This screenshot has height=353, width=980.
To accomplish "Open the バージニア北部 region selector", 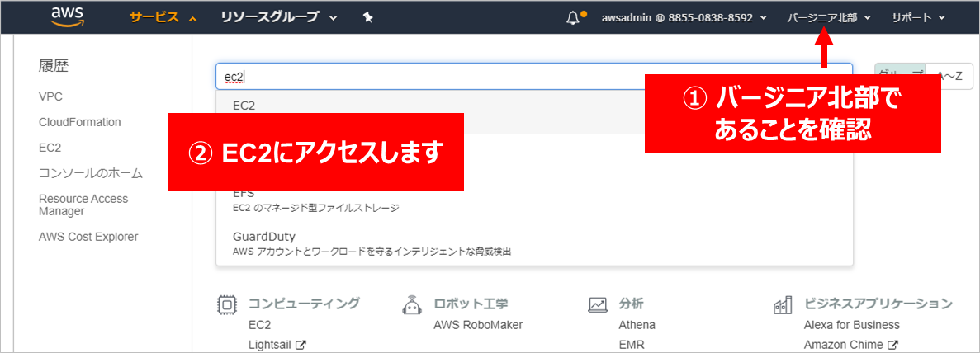I will coord(829,17).
